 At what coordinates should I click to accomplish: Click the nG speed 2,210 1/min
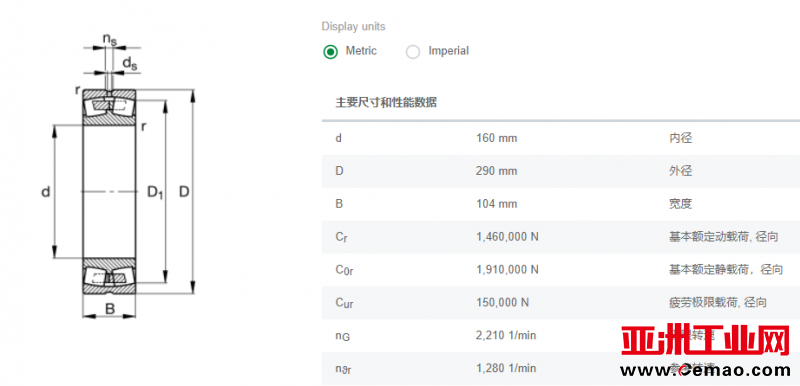[x=506, y=335]
